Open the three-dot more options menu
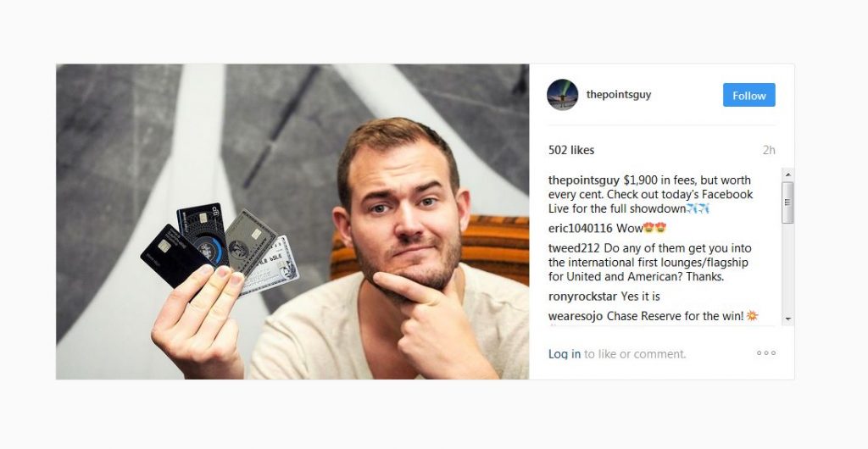The height and width of the screenshot is (449, 868). [x=766, y=352]
